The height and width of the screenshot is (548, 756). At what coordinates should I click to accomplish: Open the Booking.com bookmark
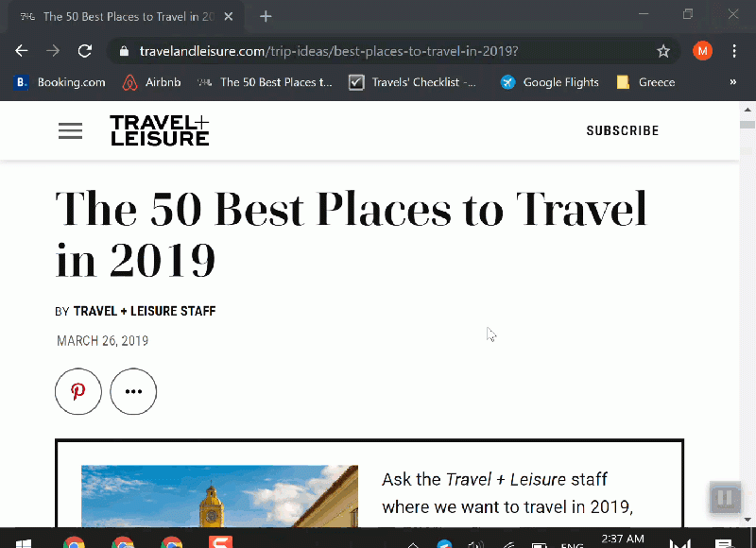pyautogui.click(x=60, y=82)
